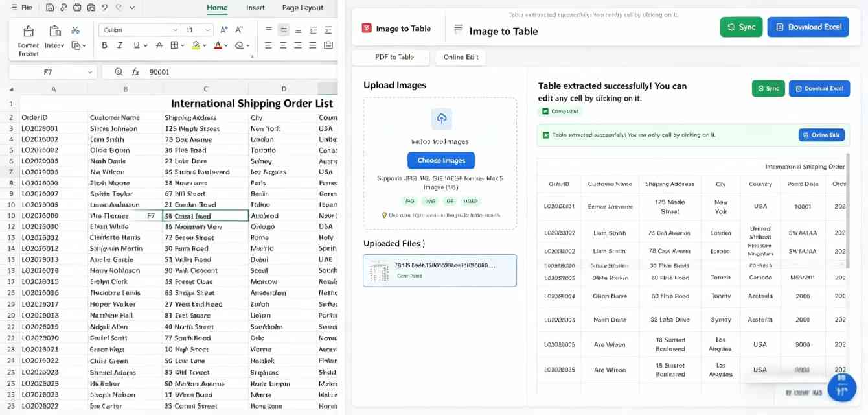
Task: Click the Center horizontally icon
Action: pos(284,45)
